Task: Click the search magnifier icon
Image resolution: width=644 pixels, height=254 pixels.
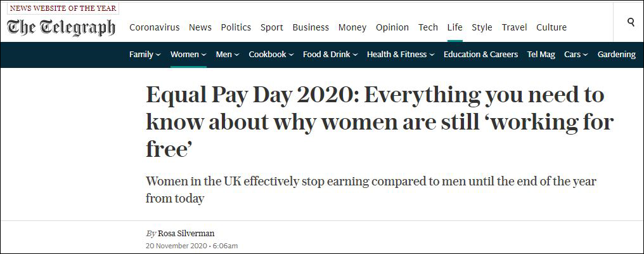Action: point(631,22)
